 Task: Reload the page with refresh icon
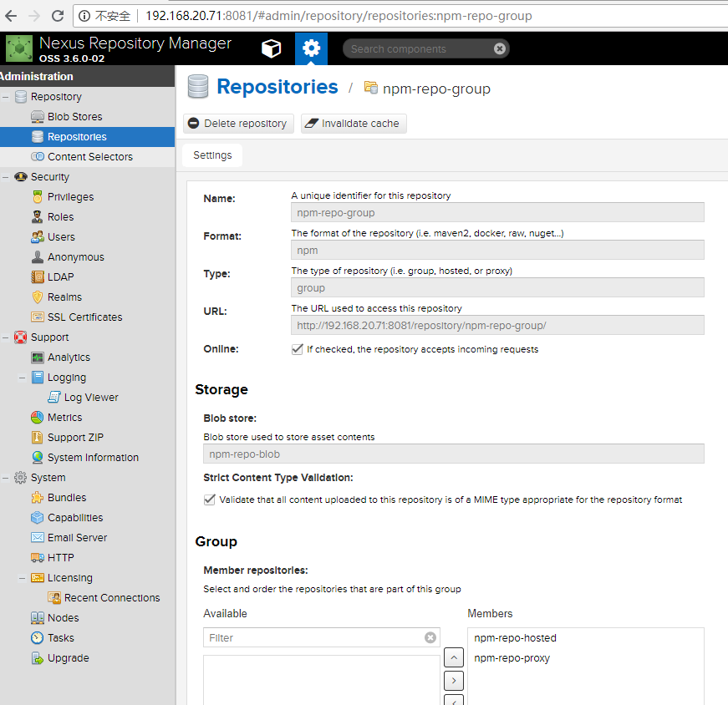[58, 16]
